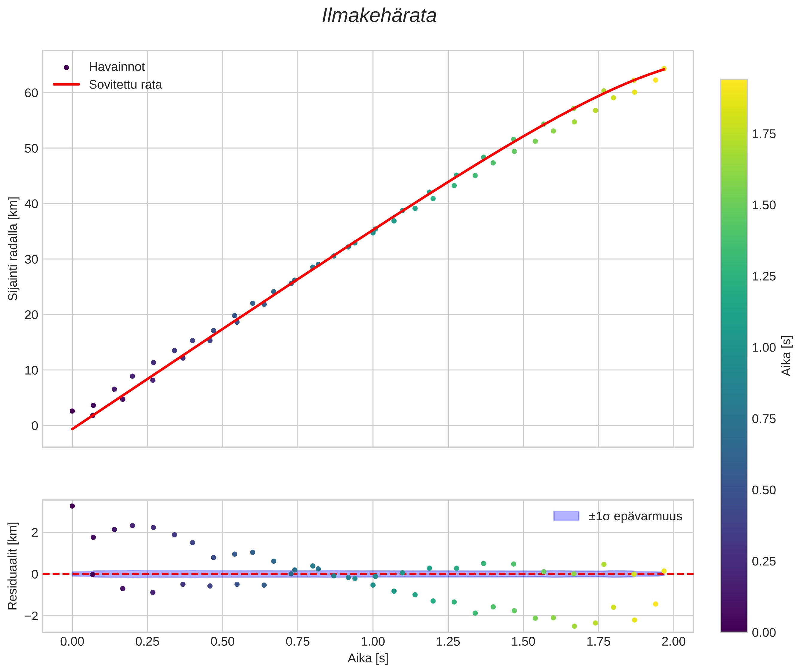Click the 60 tick on position axis
Screen dimensions: 800x672
(x=31, y=93)
